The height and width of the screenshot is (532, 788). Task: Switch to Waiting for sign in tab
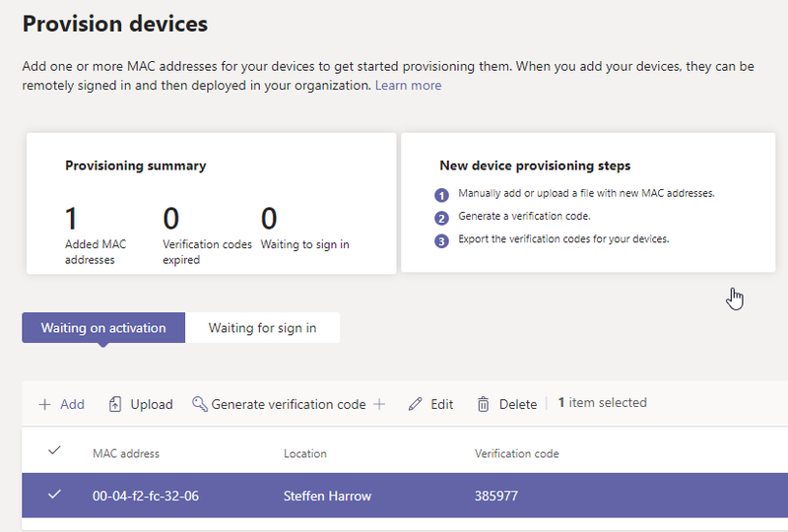coord(262,328)
